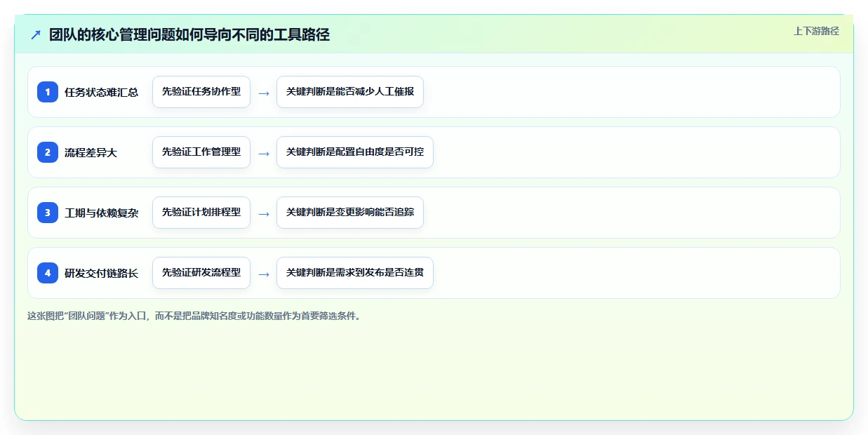Click the footnote starting with 这张图把“团队问题”作为入口
Viewport: 868px width, 435px height.
point(194,316)
